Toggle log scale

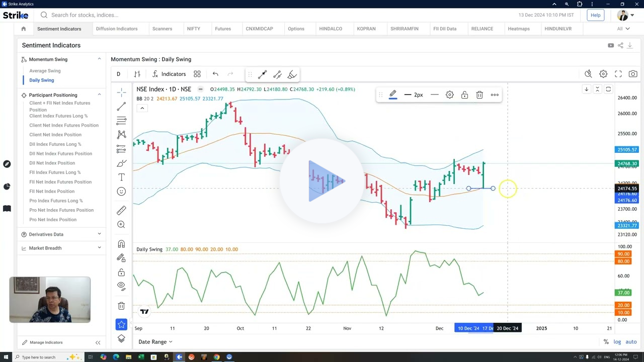click(617, 342)
